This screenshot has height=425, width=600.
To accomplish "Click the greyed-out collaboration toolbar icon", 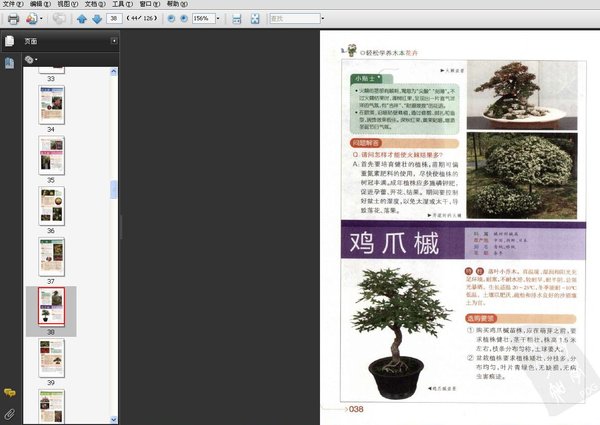I will pos(59,18).
